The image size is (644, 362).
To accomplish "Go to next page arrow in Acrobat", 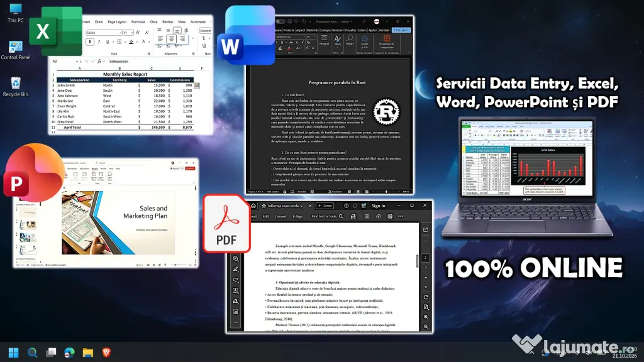I will 426,287.
